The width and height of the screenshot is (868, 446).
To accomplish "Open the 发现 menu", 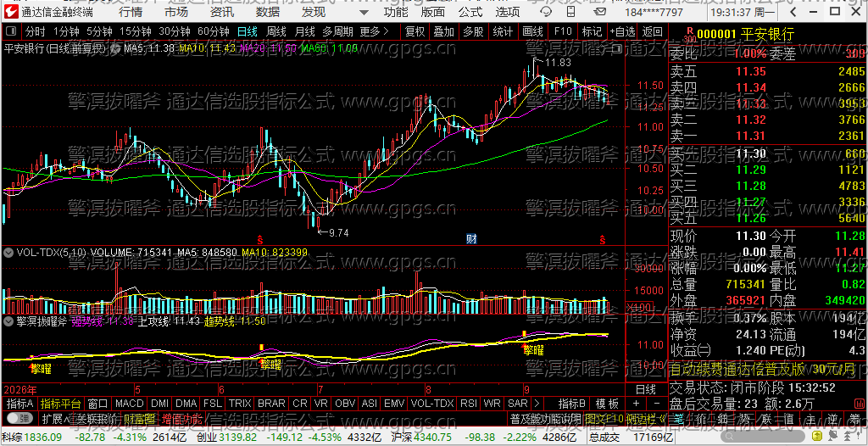I will [x=314, y=12].
